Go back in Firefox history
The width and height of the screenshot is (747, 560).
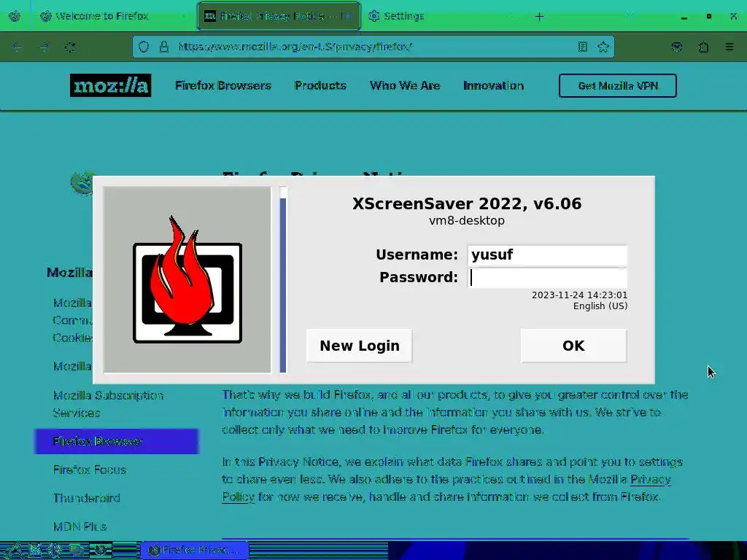click(x=18, y=47)
